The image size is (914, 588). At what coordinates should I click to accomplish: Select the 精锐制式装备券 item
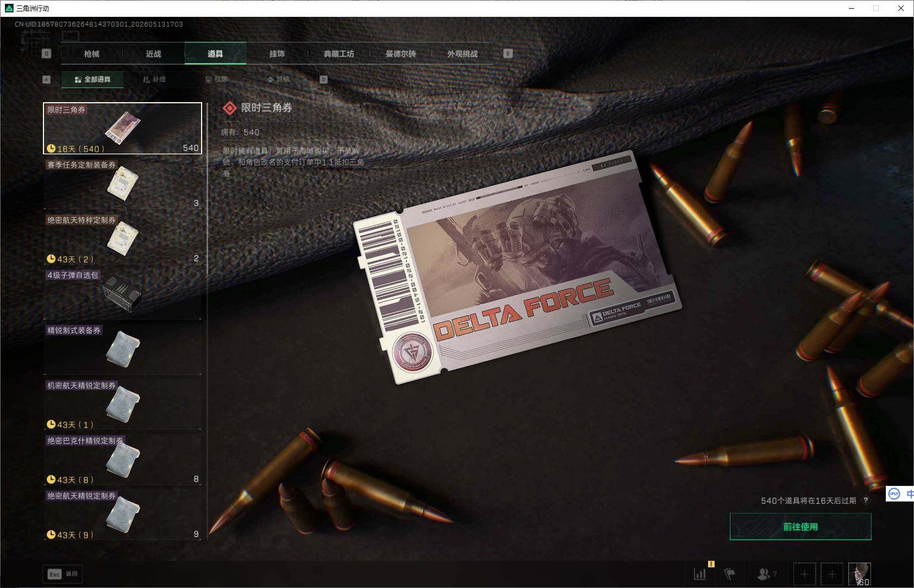(x=123, y=349)
